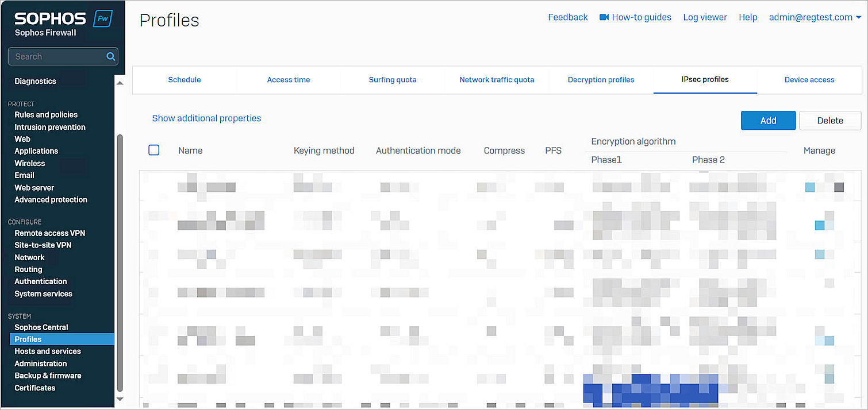Select Advanced protection
This screenshot has width=868, height=410.
coord(51,200)
